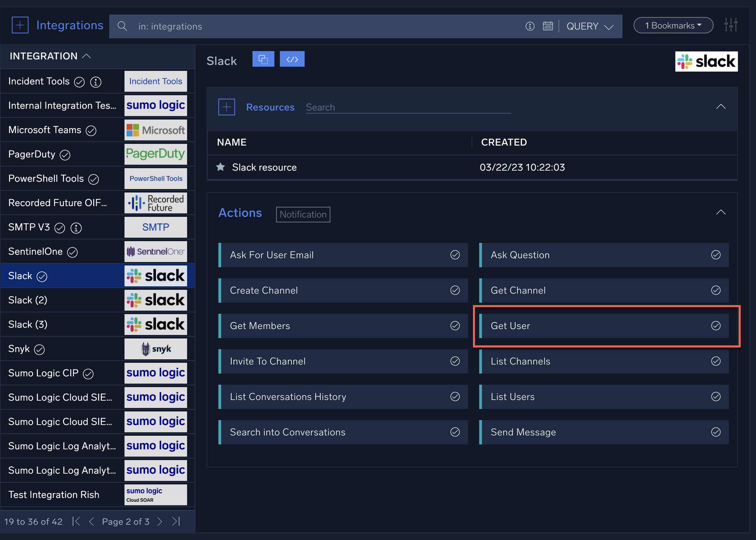756x540 pixels.
Task: Click the plus icon to add a resource
Action: tap(226, 107)
